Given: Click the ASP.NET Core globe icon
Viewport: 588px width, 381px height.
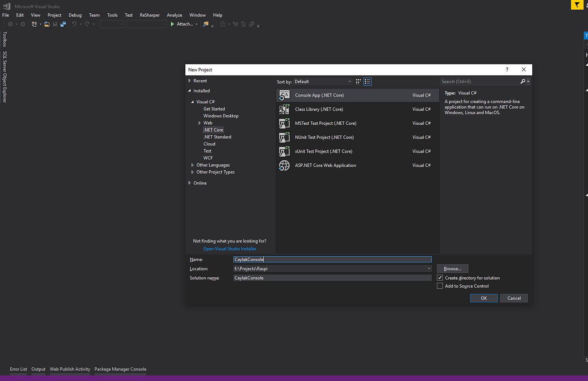Looking at the screenshot, I should pyautogui.click(x=284, y=165).
